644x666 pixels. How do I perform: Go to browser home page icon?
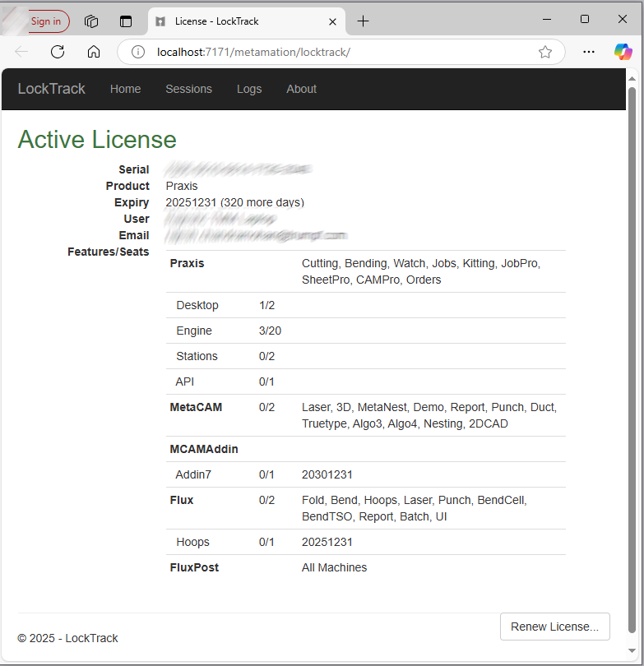click(94, 52)
